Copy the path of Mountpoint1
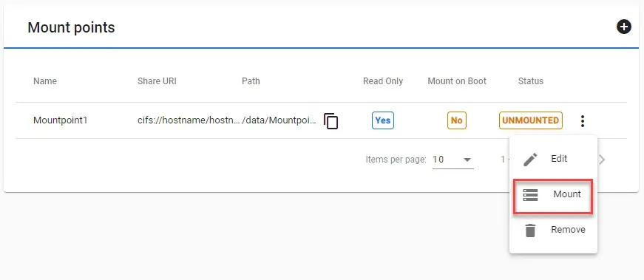This screenshot has height=280, width=644. tap(331, 121)
